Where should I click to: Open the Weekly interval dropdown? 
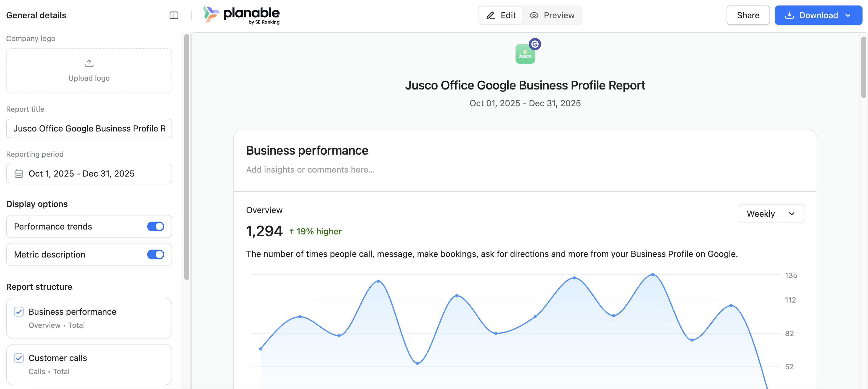[x=771, y=214]
